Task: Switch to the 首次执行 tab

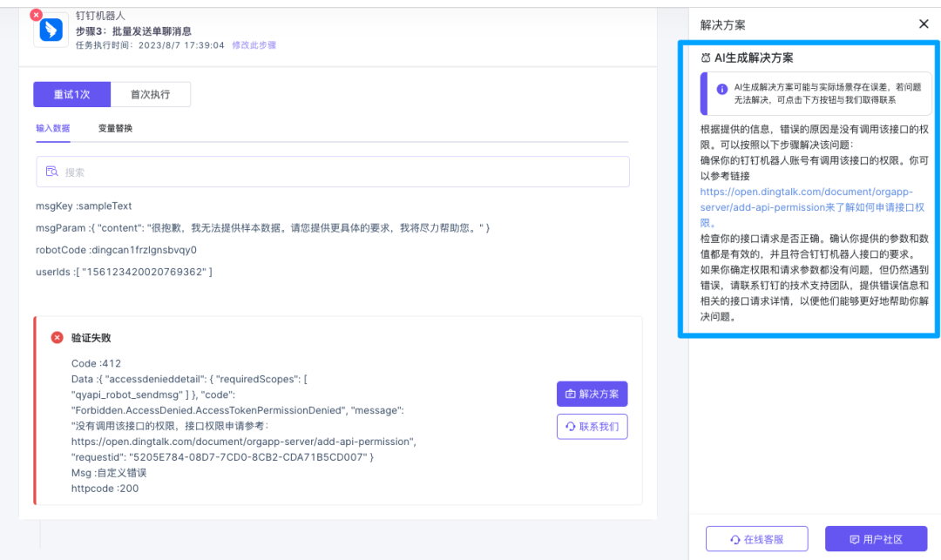Action: click(x=151, y=94)
